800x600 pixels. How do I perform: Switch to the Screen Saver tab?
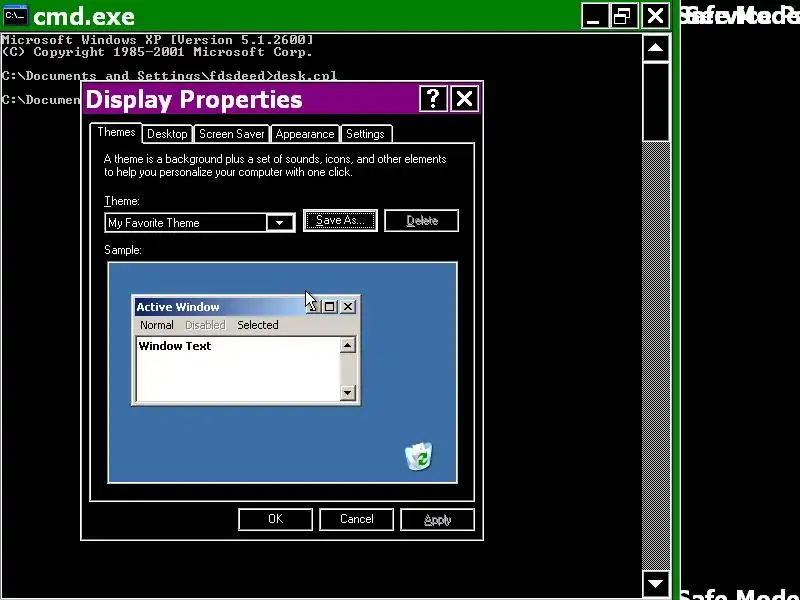[232, 134]
